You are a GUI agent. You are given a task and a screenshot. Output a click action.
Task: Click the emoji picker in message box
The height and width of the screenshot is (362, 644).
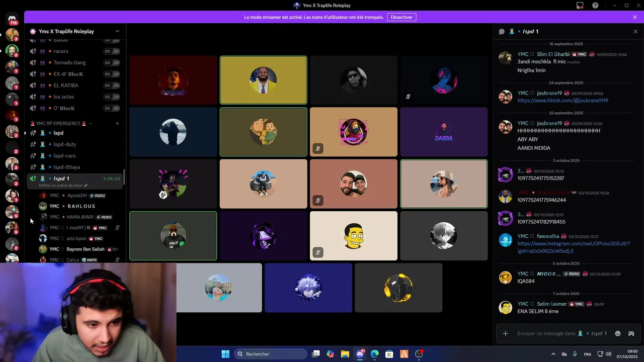click(x=618, y=333)
